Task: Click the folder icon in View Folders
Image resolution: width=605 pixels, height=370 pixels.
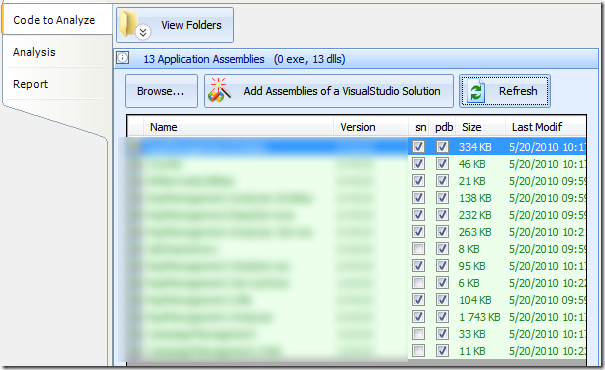Action: coord(130,23)
